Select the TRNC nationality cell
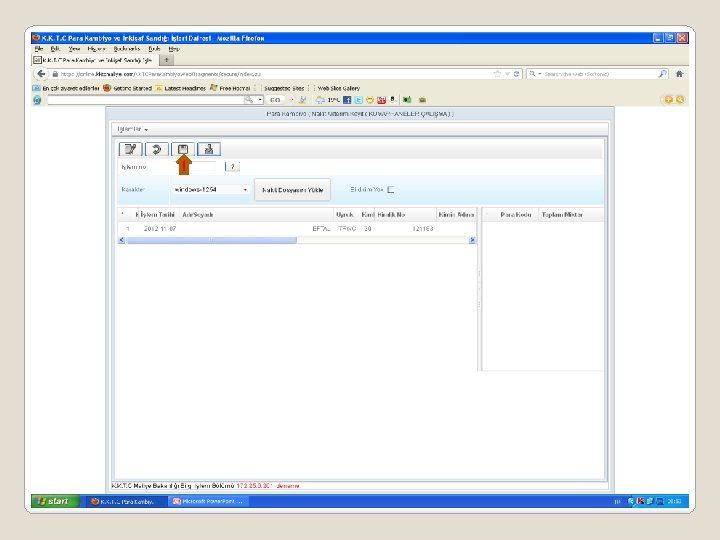The width and height of the screenshot is (720, 540). click(x=347, y=229)
